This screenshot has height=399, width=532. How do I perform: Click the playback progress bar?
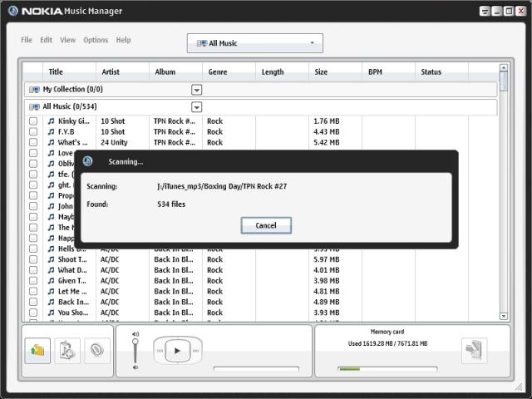[256, 369]
